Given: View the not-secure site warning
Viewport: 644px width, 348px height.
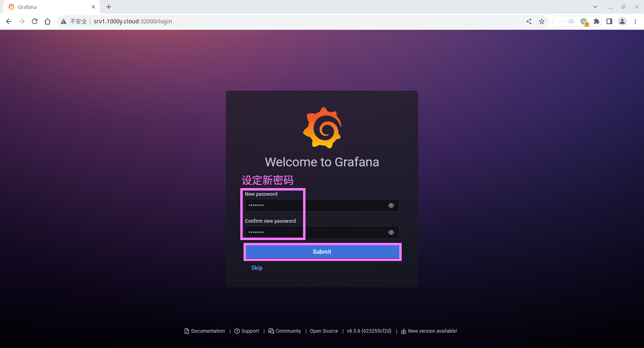Looking at the screenshot, I should [x=74, y=21].
